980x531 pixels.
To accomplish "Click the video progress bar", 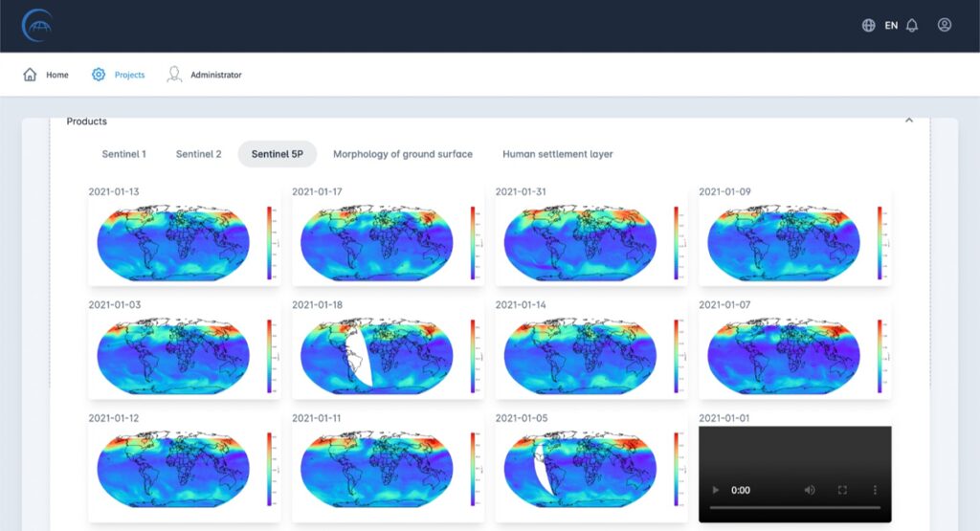I will pos(795,508).
